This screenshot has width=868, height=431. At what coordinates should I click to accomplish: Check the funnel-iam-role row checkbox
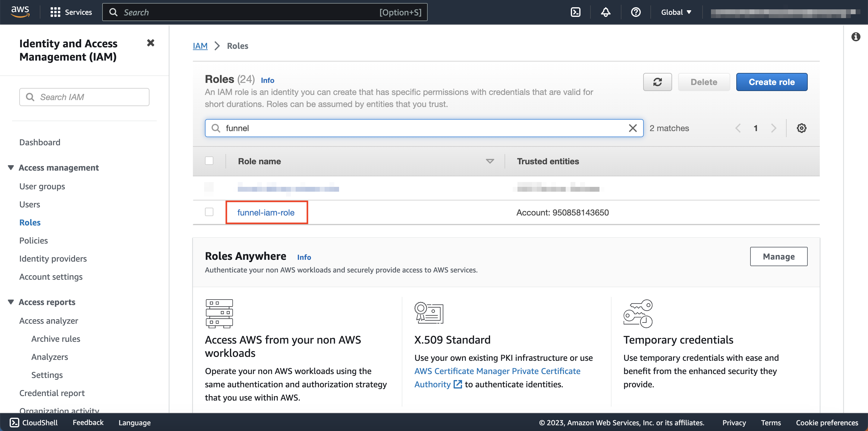(209, 212)
